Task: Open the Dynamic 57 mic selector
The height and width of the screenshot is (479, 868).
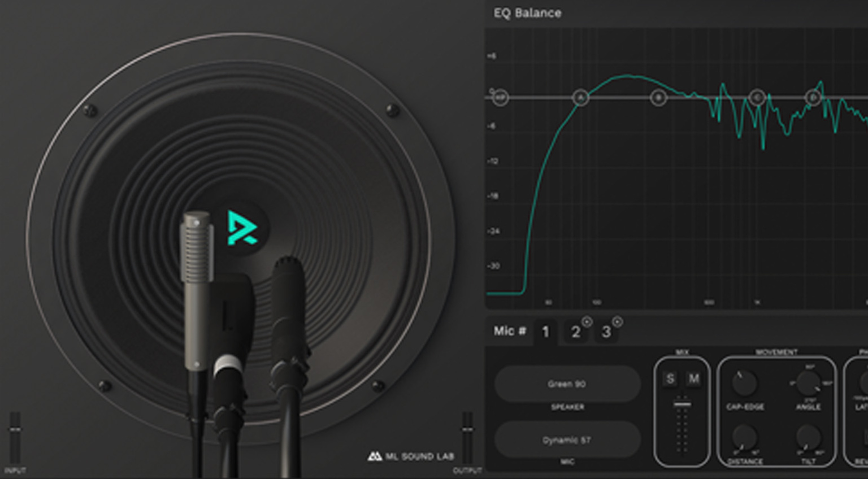Action: pyautogui.click(x=567, y=440)
